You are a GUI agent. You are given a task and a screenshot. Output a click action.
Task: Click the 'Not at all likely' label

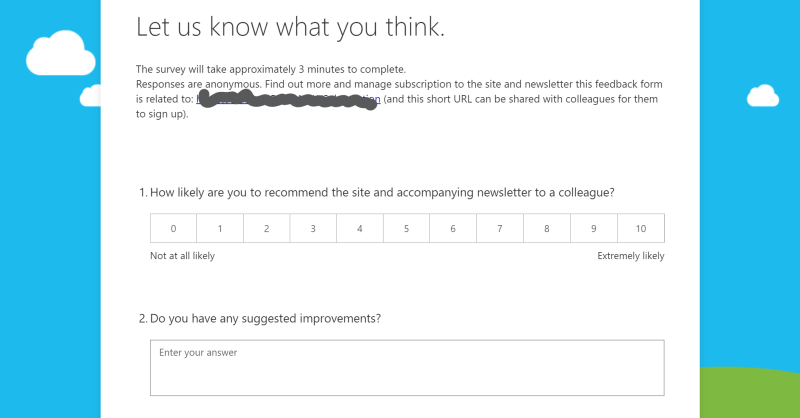(x=182, y=256)
